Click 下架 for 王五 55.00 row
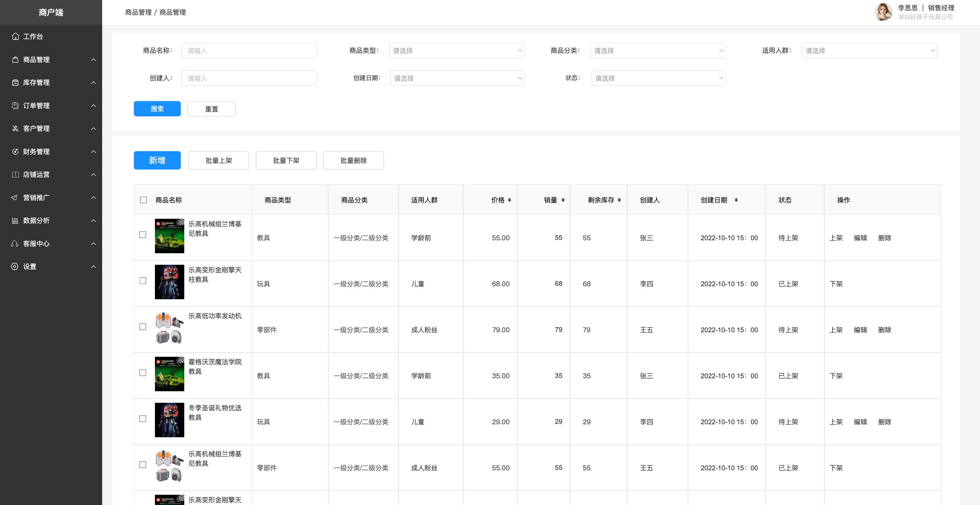Viewport: 980px width, 505px height. (x=836, y=468)
